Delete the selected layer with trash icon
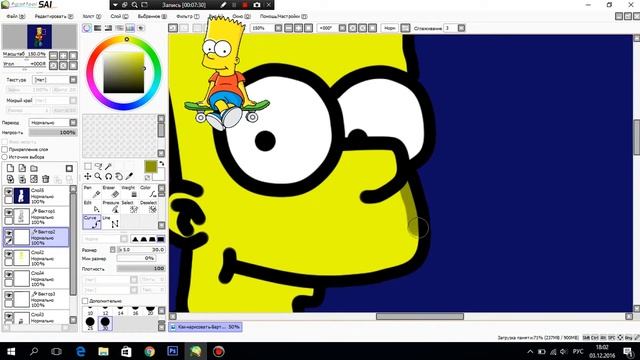Viewport: 640px width, 360px height. pyautogui.click(x=46, y=179)
